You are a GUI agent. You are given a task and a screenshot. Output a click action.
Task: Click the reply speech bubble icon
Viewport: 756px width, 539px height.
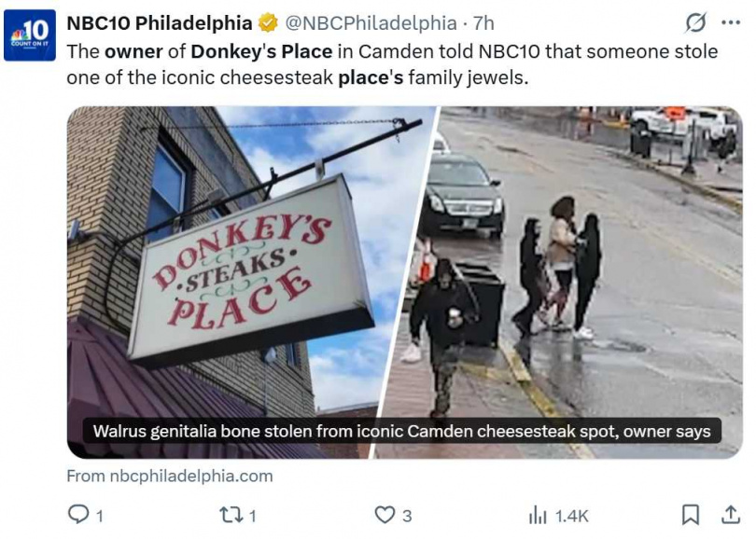pyautogui.click(x=78, y=515)
